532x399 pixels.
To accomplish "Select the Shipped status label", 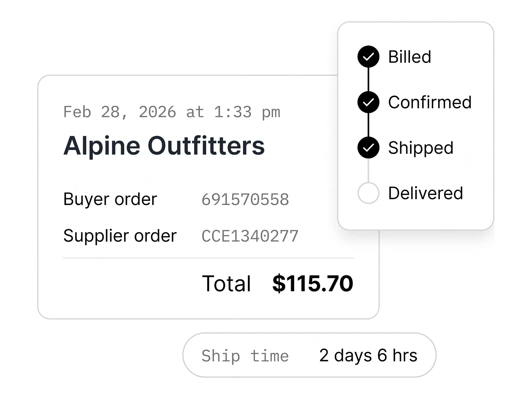I will pyautogui.click(x=421, y=148).
